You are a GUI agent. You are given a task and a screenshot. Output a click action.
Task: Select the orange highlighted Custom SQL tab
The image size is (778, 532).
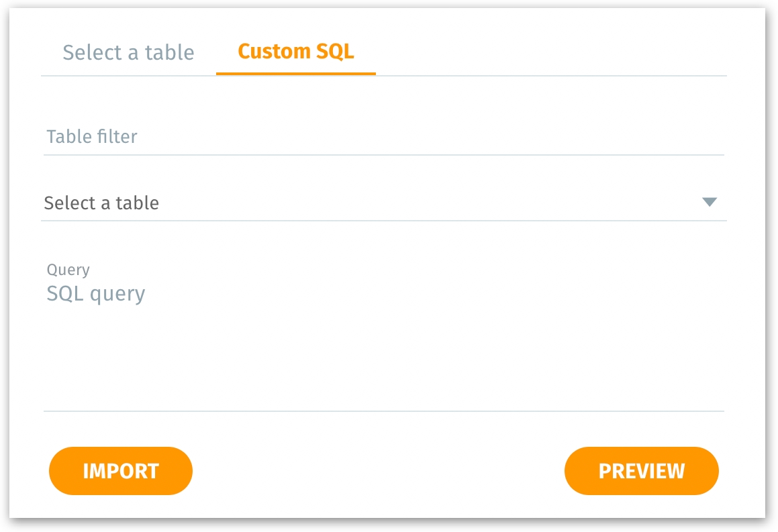tap(295, 52)
